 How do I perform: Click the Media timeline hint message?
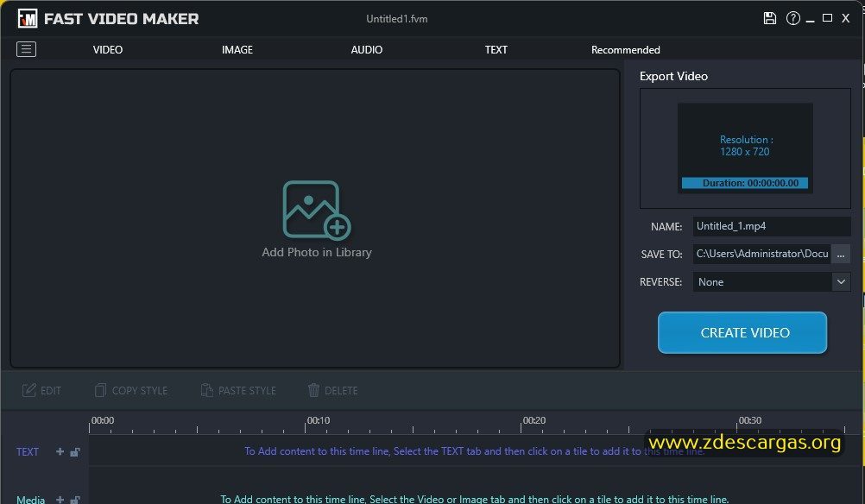coord(475,499)
